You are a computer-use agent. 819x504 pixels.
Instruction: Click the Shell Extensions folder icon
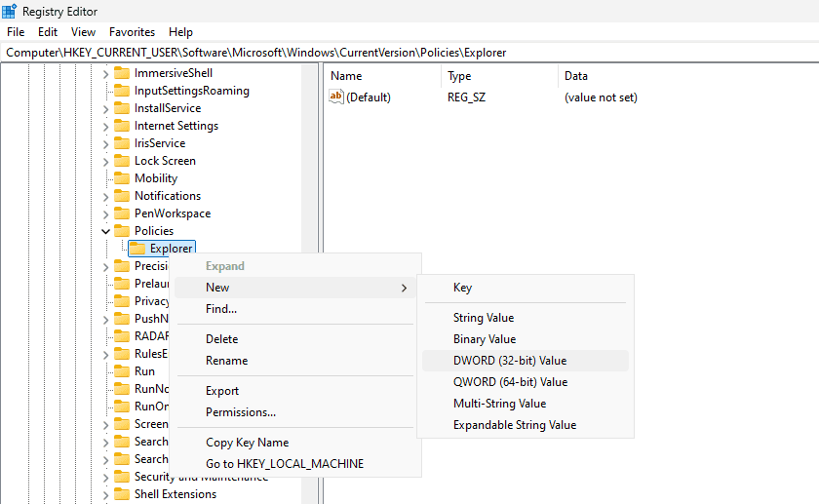122,494
